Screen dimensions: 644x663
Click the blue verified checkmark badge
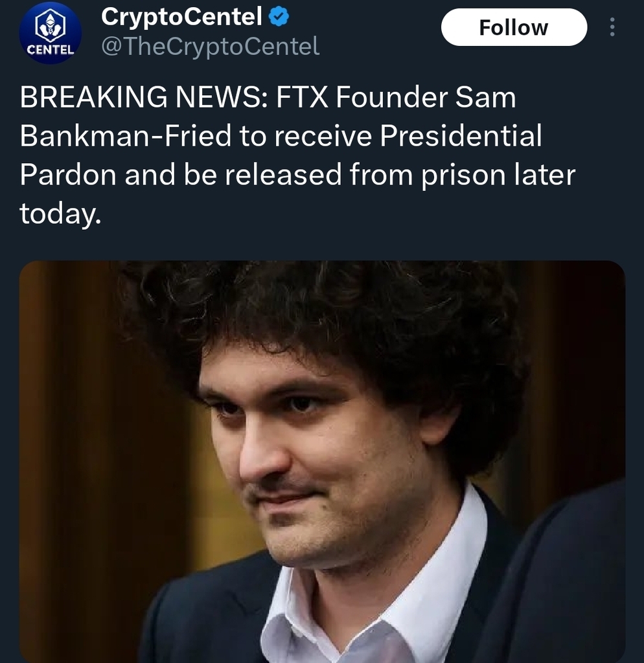[x=279, y=17]
